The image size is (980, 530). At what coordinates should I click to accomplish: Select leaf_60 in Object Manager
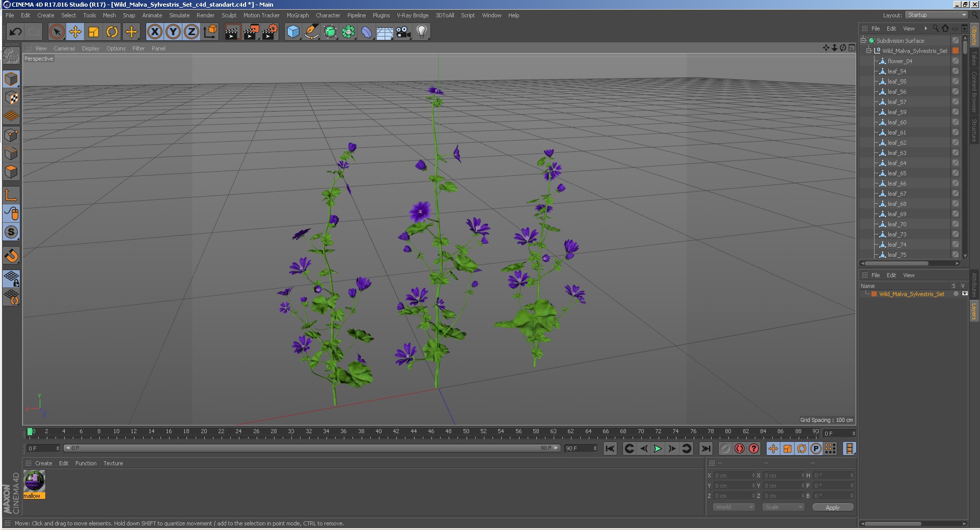(x=897, y=122)
